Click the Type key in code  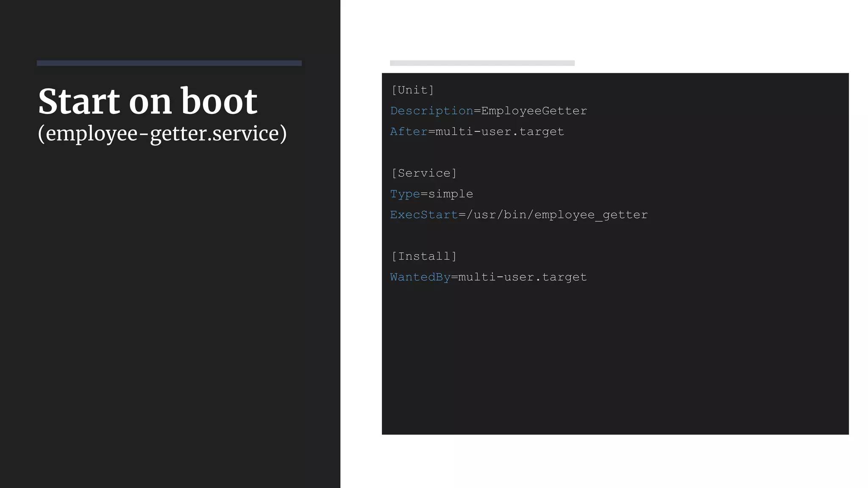(x=405, y=194)
